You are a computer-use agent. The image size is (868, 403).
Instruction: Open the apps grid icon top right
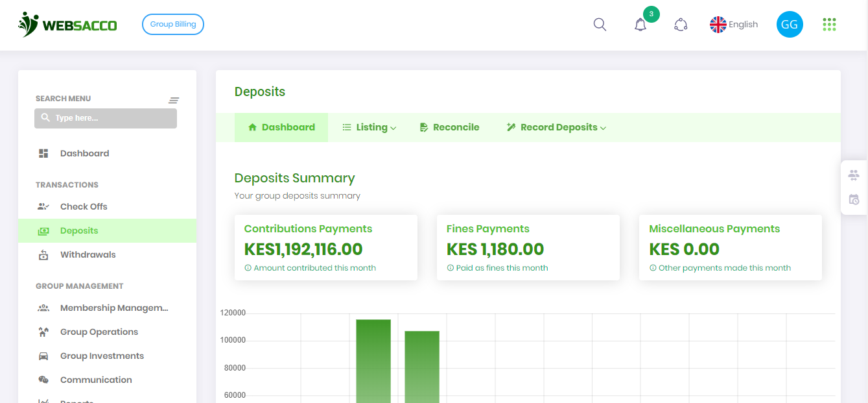click(829, 24)
